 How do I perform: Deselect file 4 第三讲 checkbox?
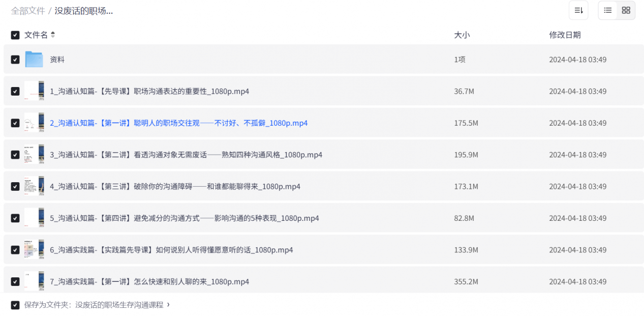(15, 187)
